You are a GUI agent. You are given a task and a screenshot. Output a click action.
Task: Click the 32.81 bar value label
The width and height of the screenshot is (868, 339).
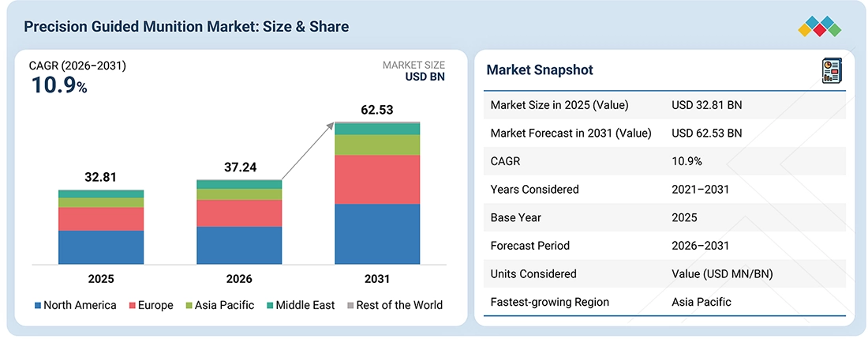coord(101,177)
